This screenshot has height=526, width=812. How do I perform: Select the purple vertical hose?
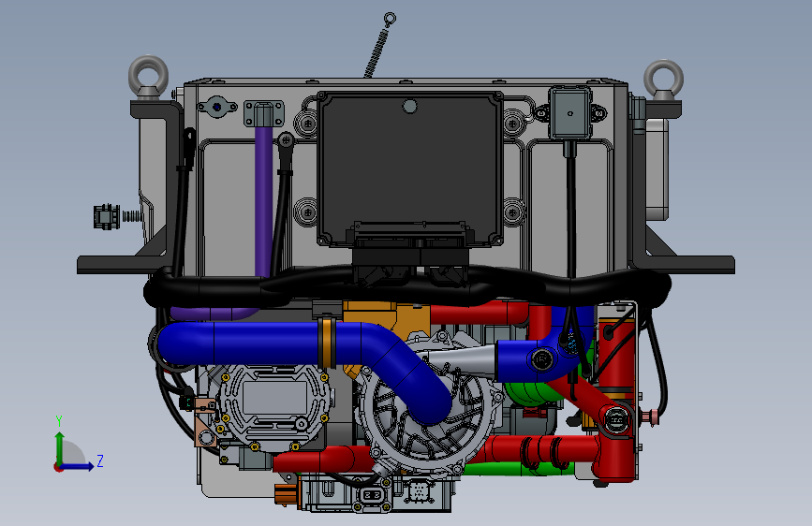[263, 202]
